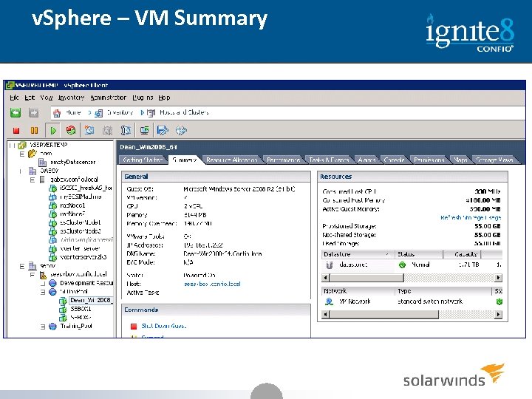Open the Help menu
The height and width of the screenshot is (399, 532).
coord(164,98)
